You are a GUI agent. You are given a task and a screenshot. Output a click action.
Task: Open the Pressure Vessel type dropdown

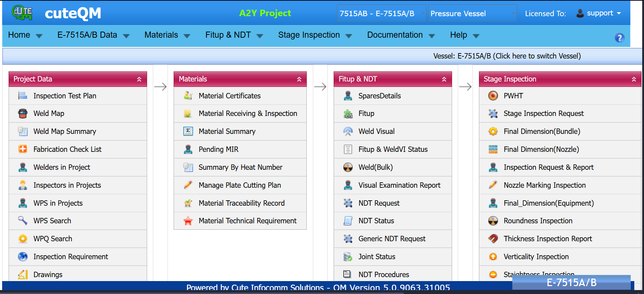coord(472,14)
